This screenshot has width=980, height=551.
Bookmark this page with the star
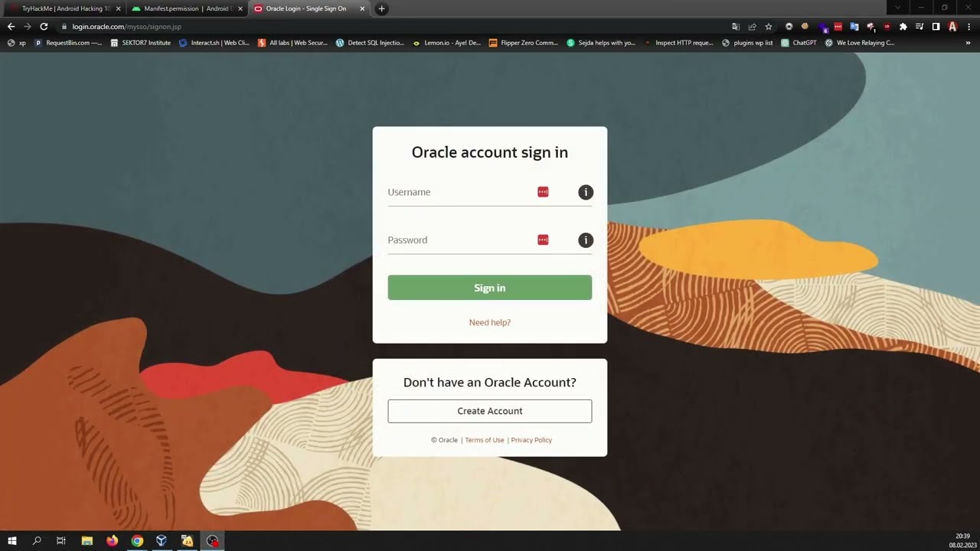(x=769, y=26)
